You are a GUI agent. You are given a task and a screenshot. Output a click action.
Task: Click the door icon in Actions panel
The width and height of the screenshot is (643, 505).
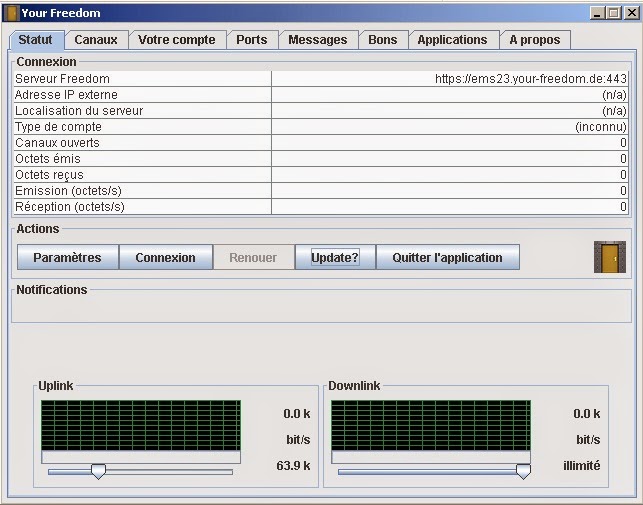[x=610, y=257]
